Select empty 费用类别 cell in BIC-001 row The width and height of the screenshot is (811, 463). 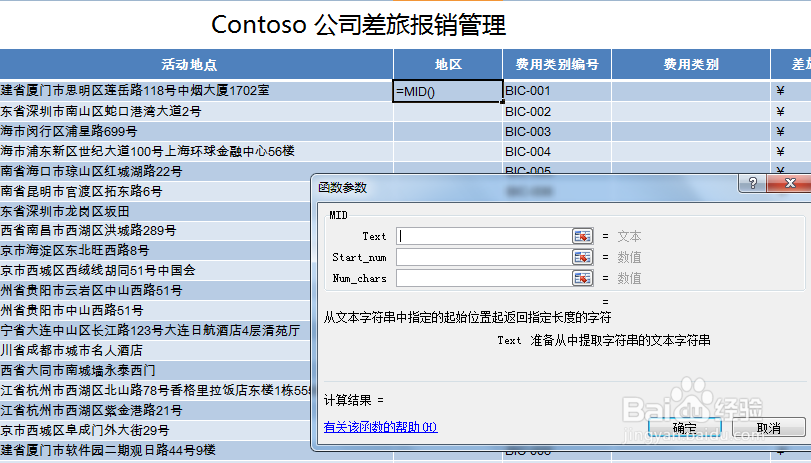tap(691, 91)
